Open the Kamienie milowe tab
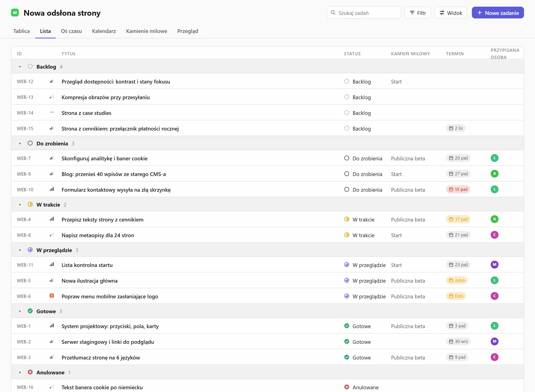Image resolution: width=535 pixels, height=392 pixels. (146, 31)
